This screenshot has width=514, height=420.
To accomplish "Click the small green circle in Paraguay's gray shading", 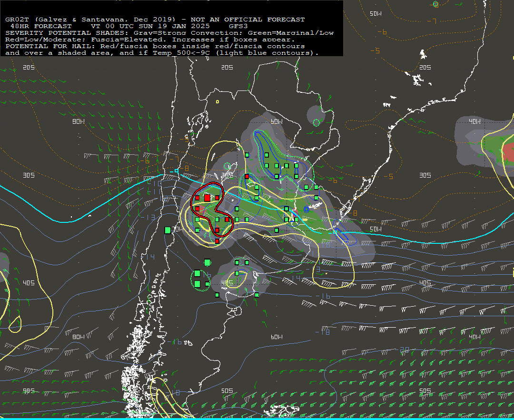I will click(316, 123).
